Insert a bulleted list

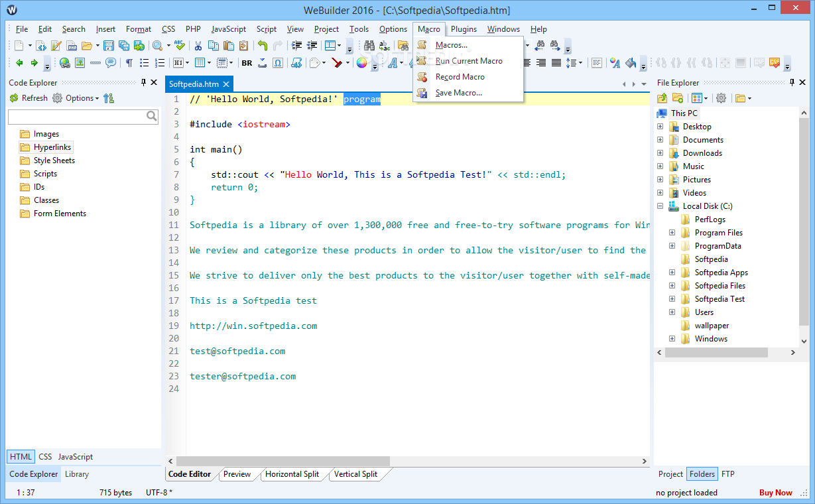pos(144,63)
